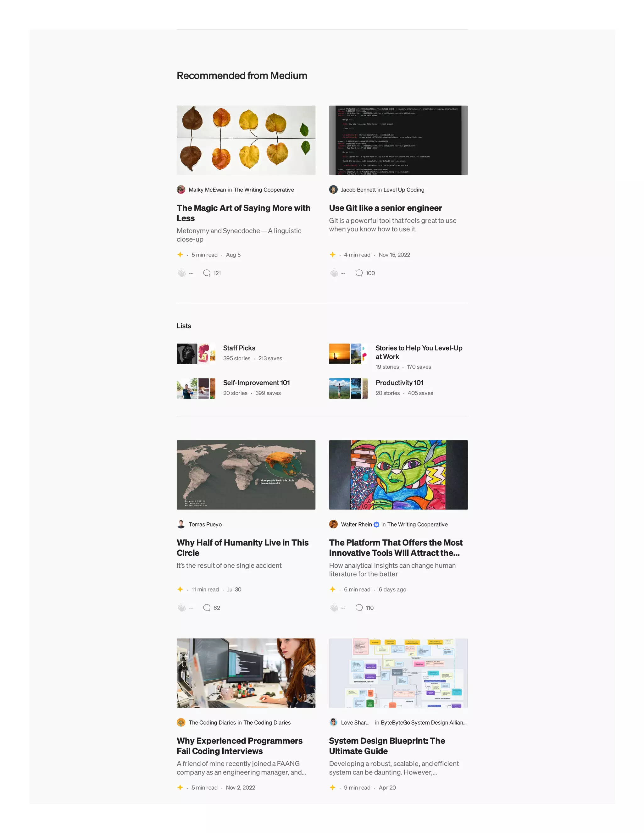644x833 pixels.
Task: Click Walter Rhein's verified badge
Action: [376, 524]
